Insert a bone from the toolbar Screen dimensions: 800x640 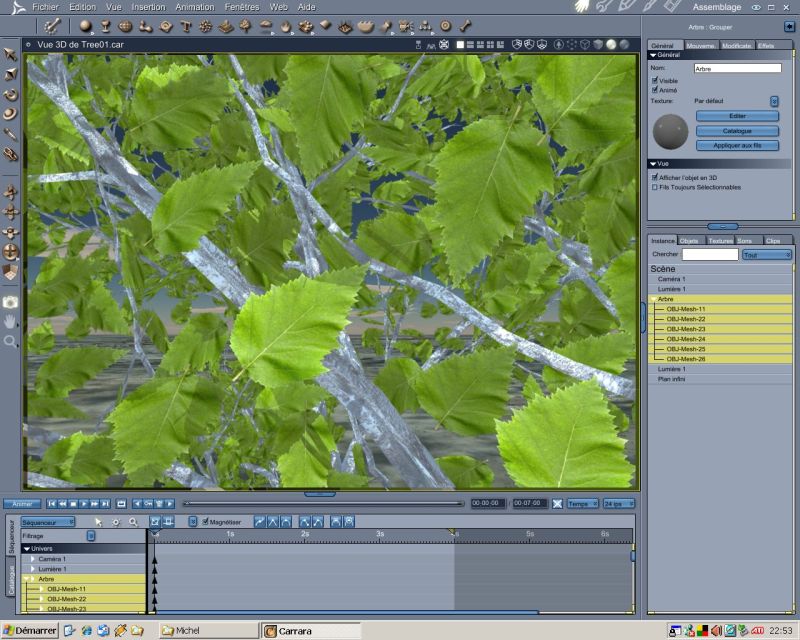[x=465, y=26]
